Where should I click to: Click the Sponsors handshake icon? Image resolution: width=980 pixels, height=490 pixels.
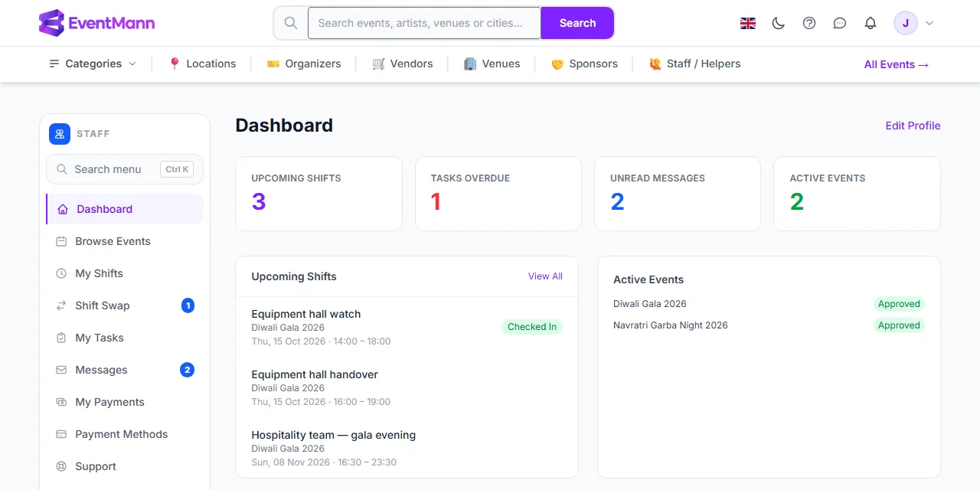click(x=557, y=64)
